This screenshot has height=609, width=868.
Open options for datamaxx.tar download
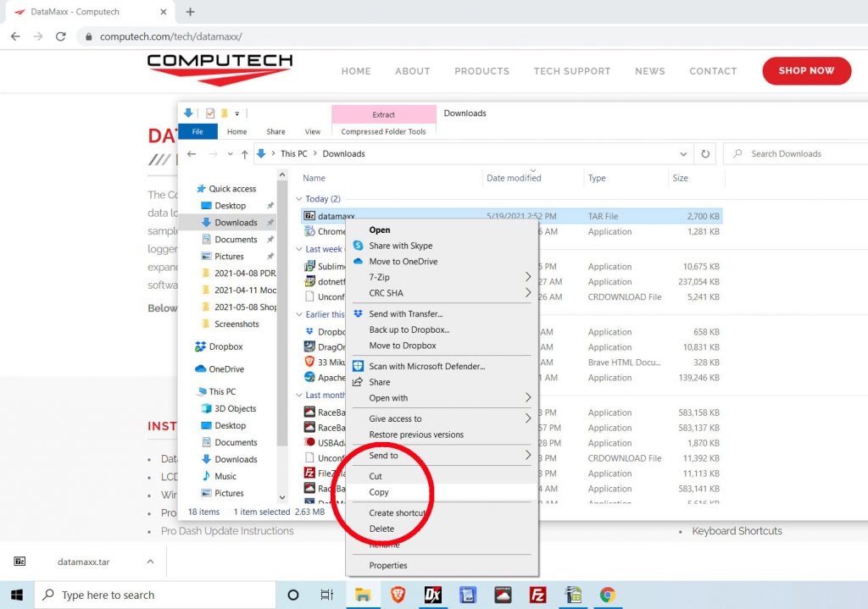coord(150,562)
